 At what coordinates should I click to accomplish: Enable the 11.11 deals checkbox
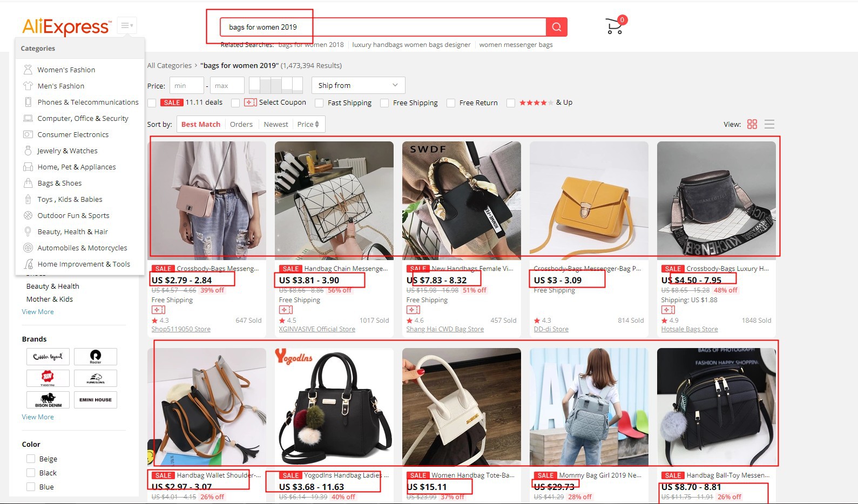point(152,103)
